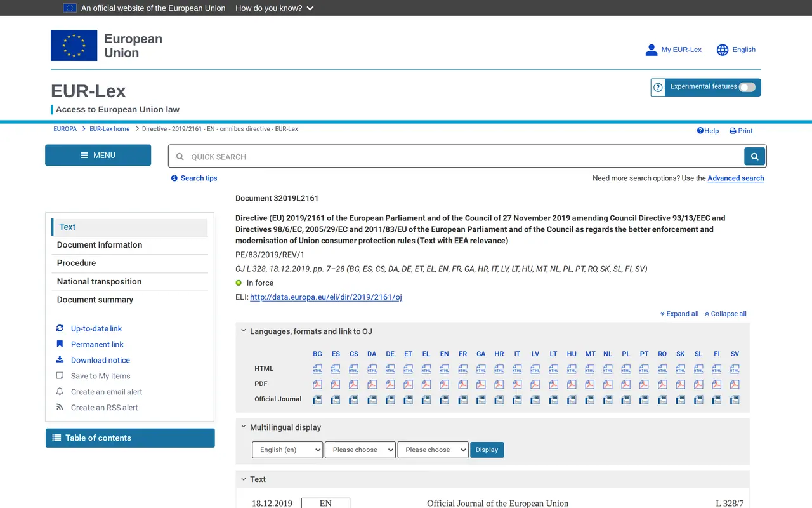Click the European Union flag logo
Viewport: 812px width, 508px height.
pyautogui.click(x=74, y=45)
